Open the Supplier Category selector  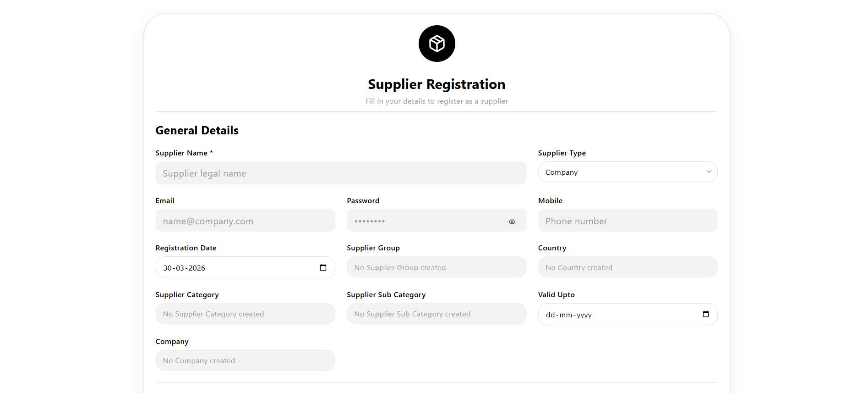(246, 314)
